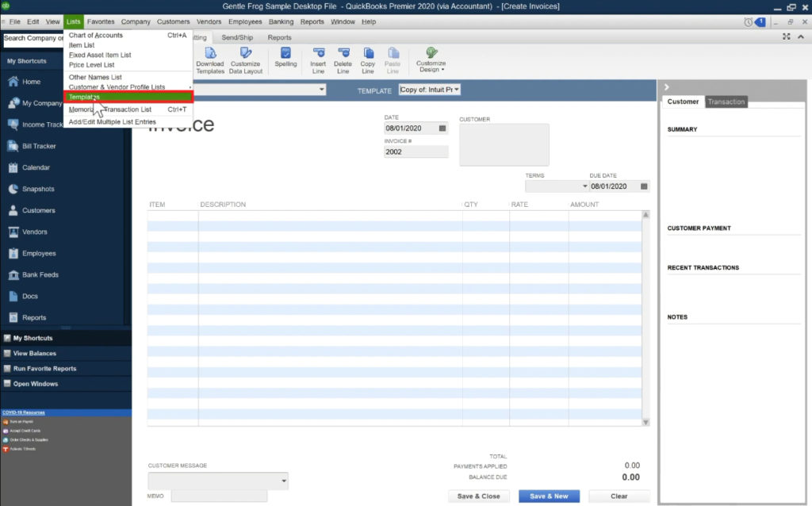The height and width of the screenshot is (506, 812).
Task: Run the Spelling checker icon
Action: click(x=285, y=59)
